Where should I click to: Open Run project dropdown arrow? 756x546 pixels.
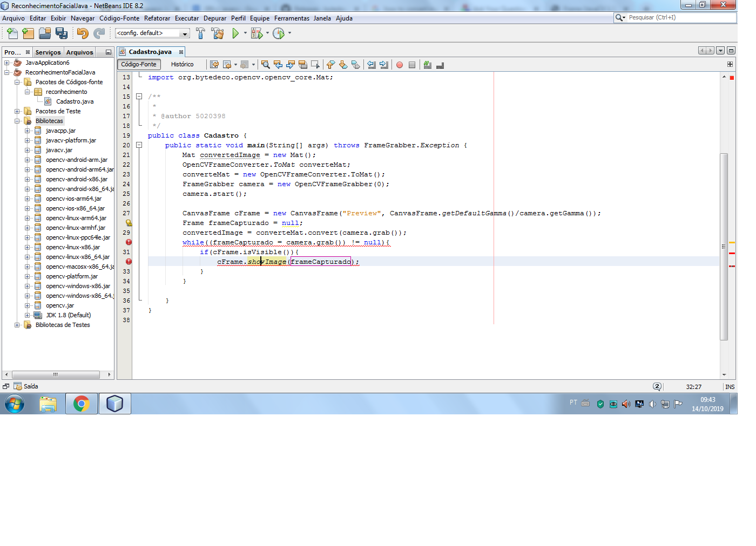pos(245,33)
